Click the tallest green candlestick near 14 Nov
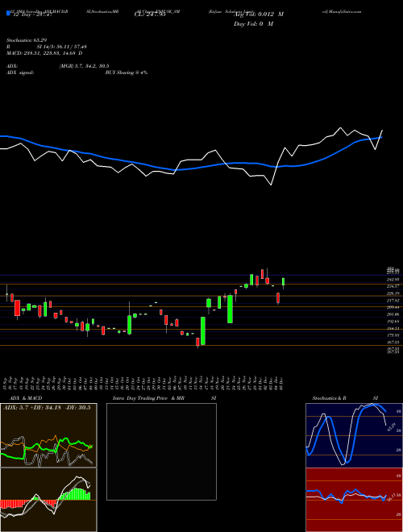Screen dimensions: 403x532 point(203,330)
